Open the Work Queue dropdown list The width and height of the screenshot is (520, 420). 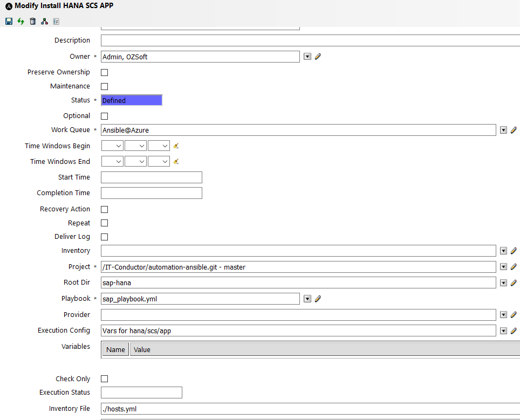coord(503,130)
